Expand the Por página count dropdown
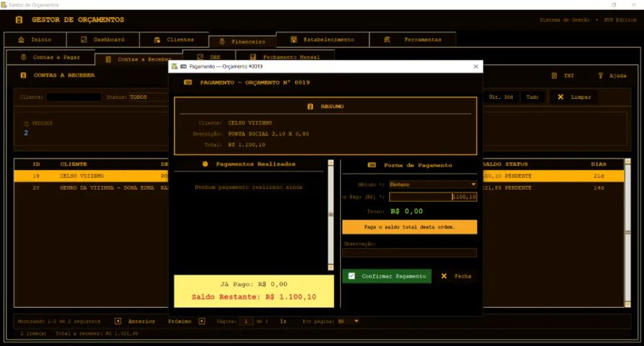The height and width of the screenshot is (346, 644). click(348, 321)
